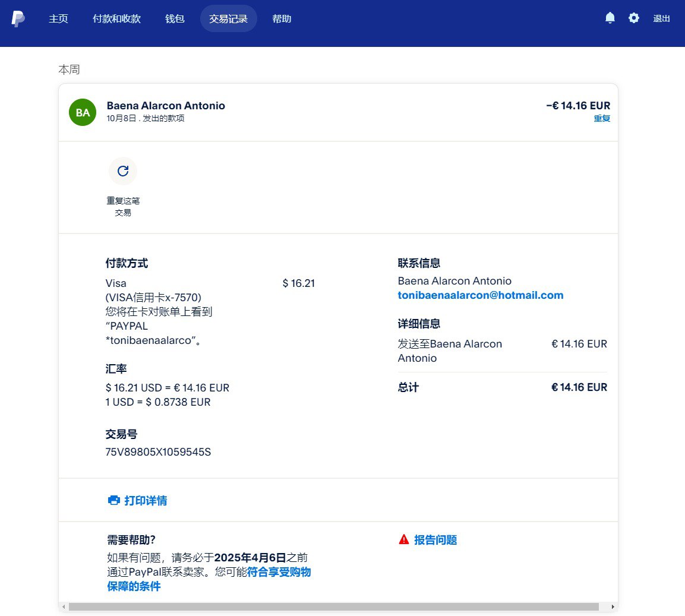
Task: Click the 本周 section heading
Action: tap(69, 70)
